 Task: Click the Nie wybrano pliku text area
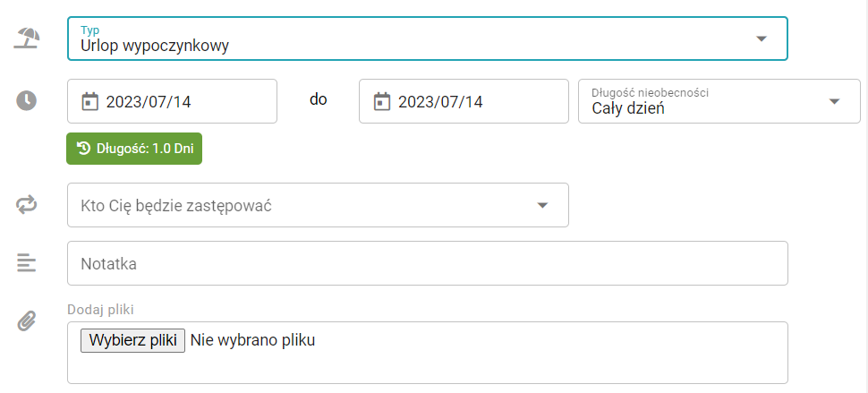click(x=253, y=340)
